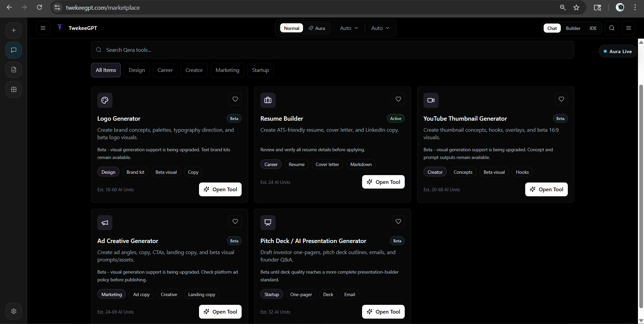Click the Landing copy tag
This screenshot has height=324, width=644.
tap(202, 294)
